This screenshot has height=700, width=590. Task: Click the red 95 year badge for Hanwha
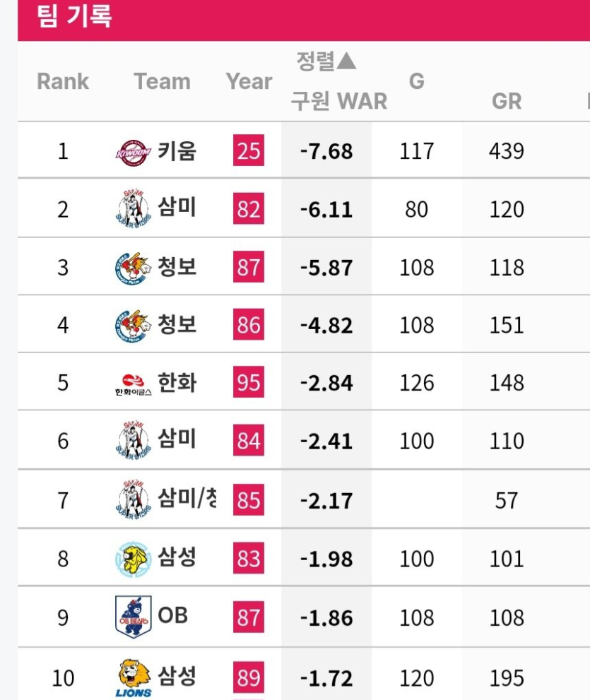tap(249, 381)
